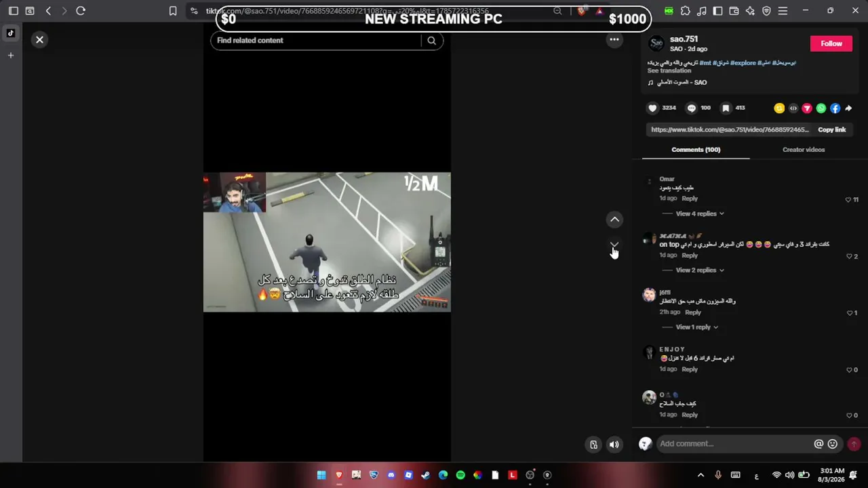Open Discord from the taskbar
The height and width of the screenshot is (488, 868).
click(x=391, y=475)
